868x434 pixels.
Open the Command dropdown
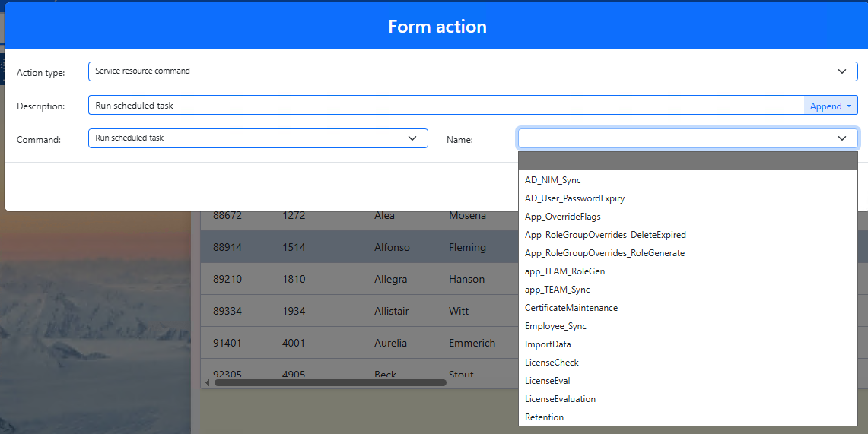258,138
